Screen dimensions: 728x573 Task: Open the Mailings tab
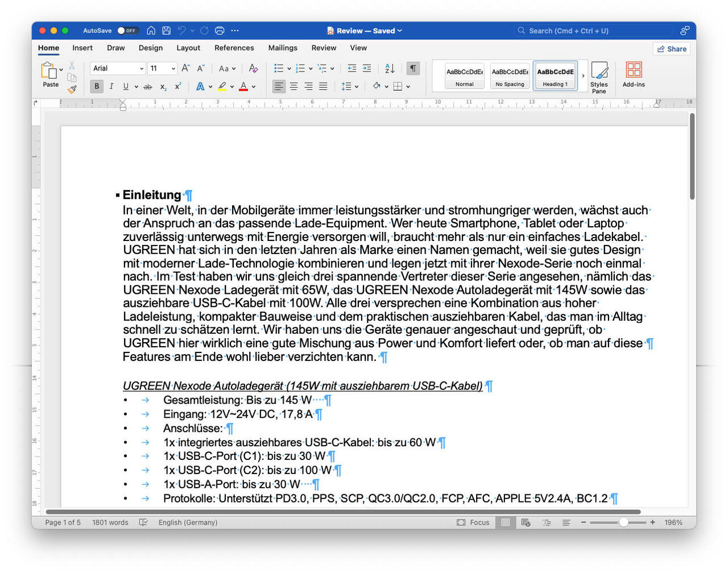283,48
